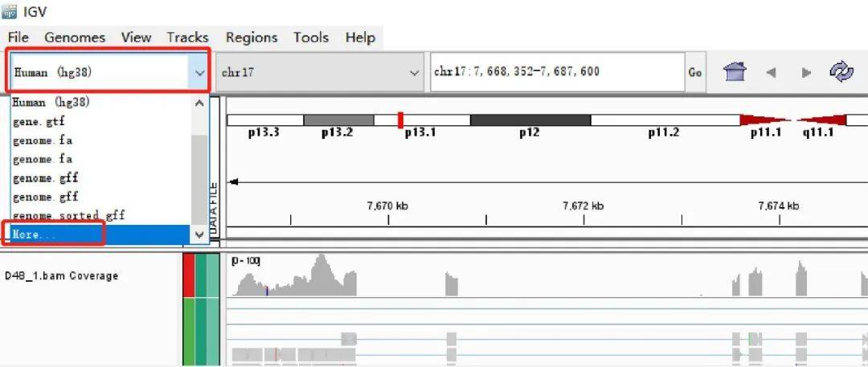Click the DATA FILE attribute column header
868x367 pixels.
[215, 210]
